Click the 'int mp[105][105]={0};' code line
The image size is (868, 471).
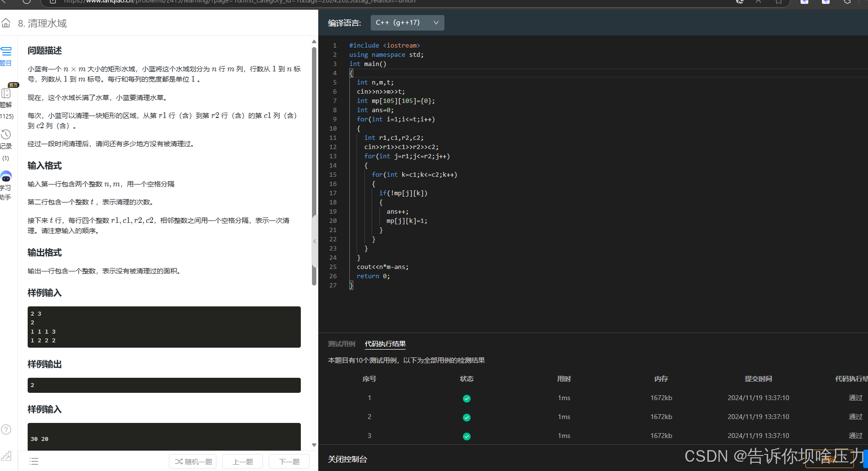point(396,101)
